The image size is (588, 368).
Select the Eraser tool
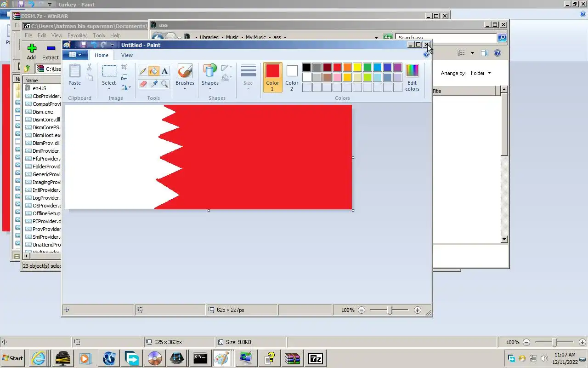(143, 84)
